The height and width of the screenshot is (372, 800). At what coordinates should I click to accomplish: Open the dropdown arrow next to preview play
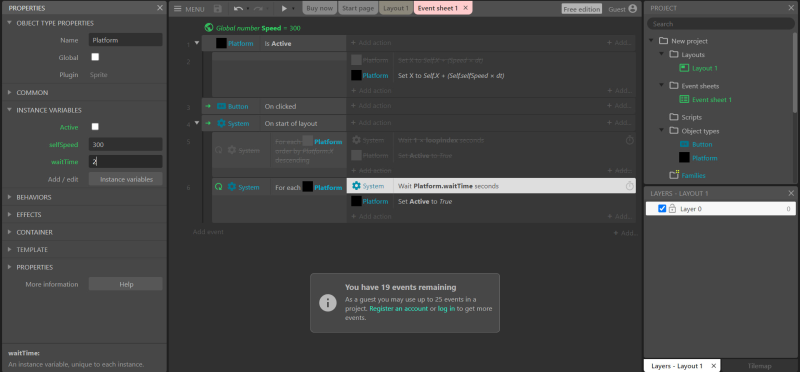click(x=293, y=9)
